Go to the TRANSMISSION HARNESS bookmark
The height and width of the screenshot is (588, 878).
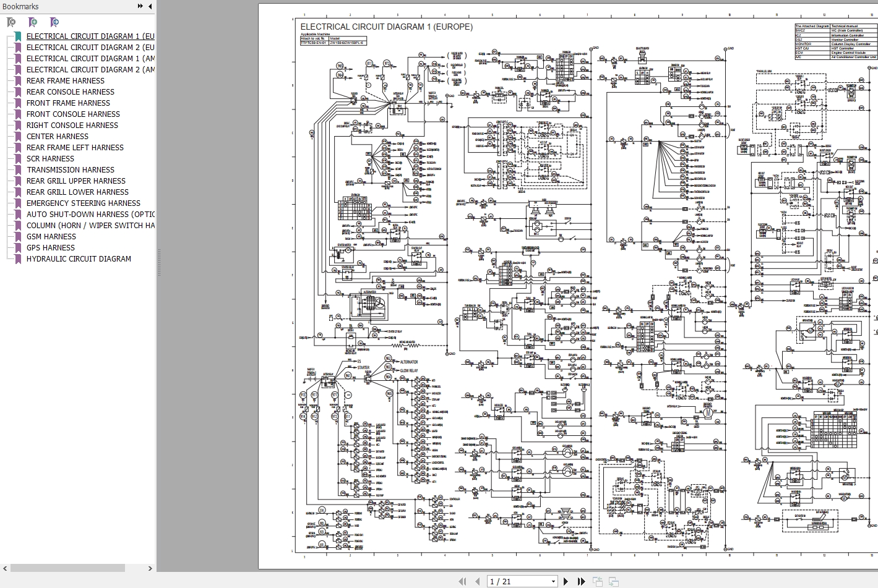click(x=71, y=170)
